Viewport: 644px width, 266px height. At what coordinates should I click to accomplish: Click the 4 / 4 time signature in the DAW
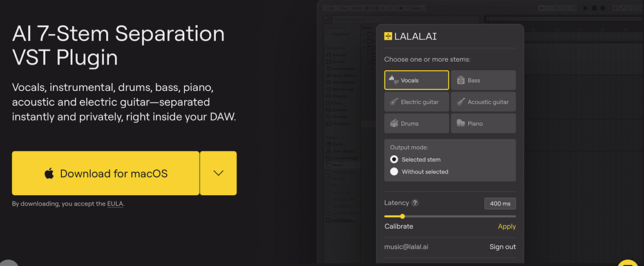pos(386,8)
